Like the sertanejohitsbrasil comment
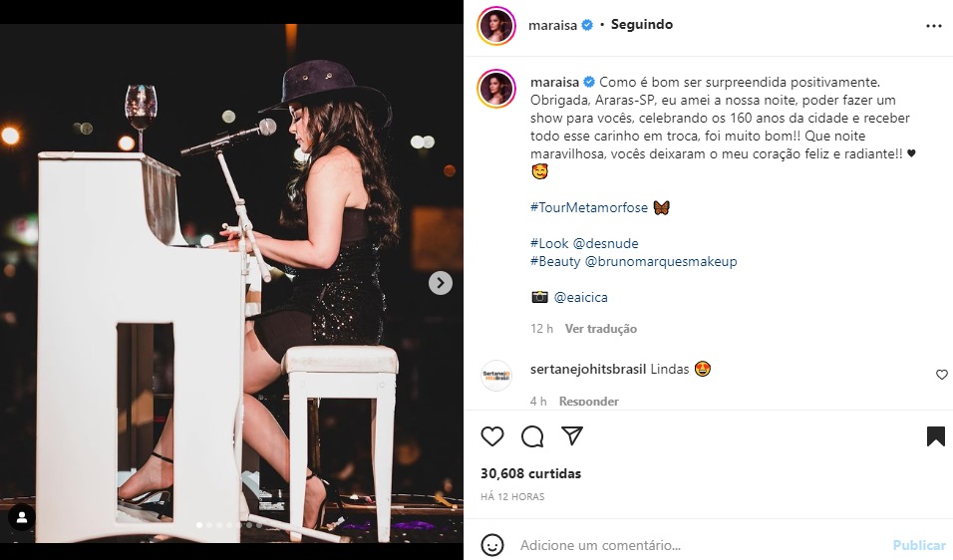This screenshot has height=560, width=953. click(x=941, y=375)
